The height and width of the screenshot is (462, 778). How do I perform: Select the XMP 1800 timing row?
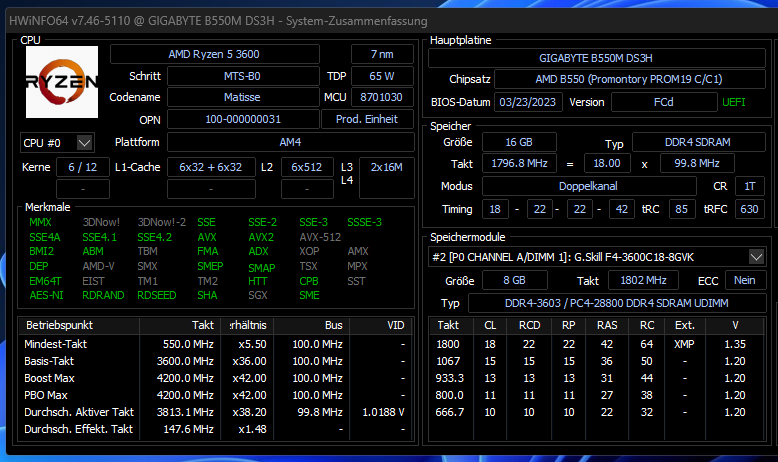596,344
